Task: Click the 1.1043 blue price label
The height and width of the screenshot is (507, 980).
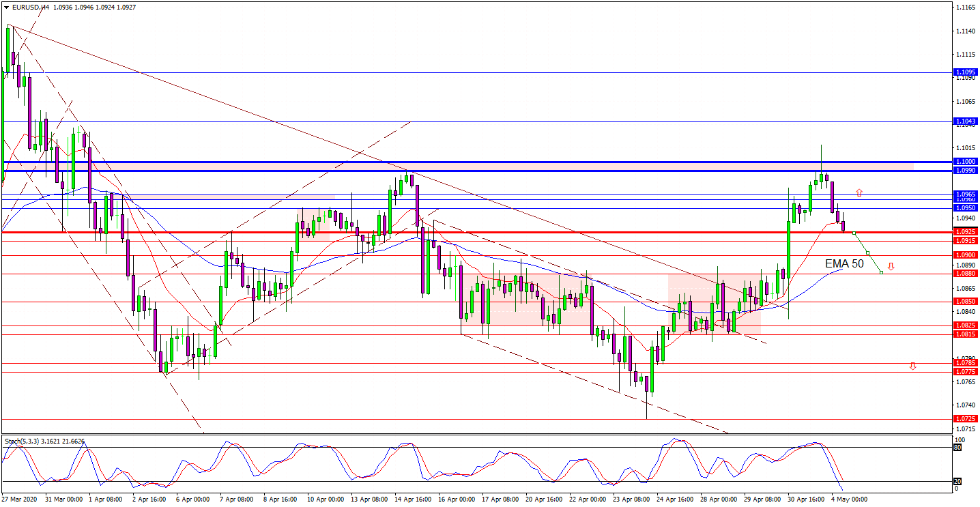Action: (x=965, y=121)
